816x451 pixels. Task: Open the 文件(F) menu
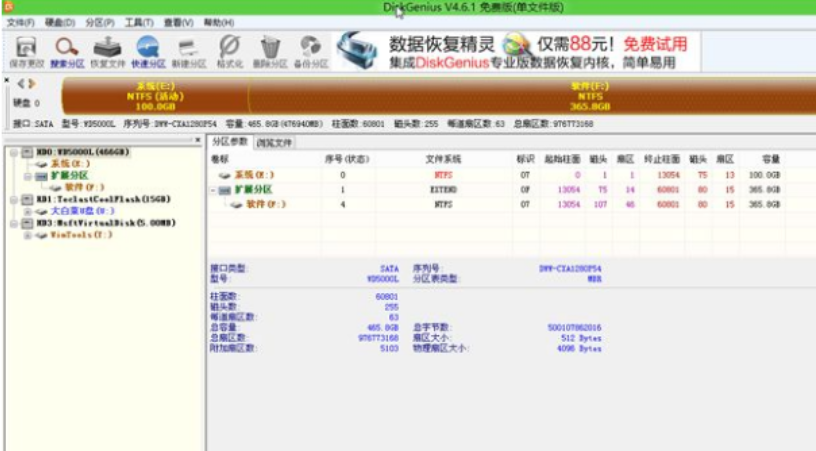coord(20,22)
